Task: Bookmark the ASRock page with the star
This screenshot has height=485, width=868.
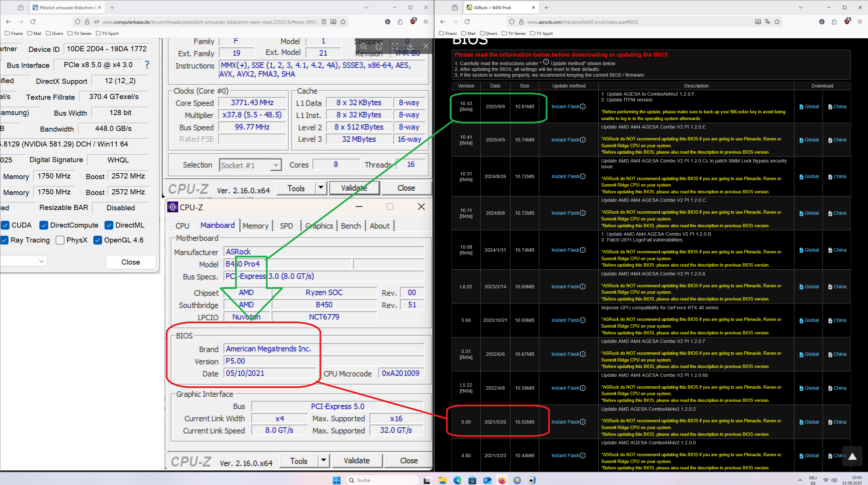Action: (777, 22)
